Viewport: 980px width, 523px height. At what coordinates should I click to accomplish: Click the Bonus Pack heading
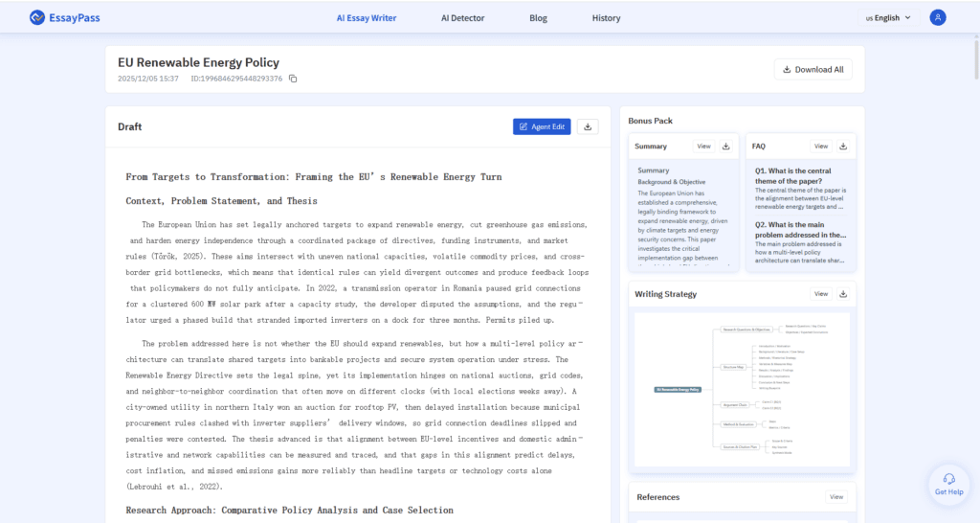[650, 121]
